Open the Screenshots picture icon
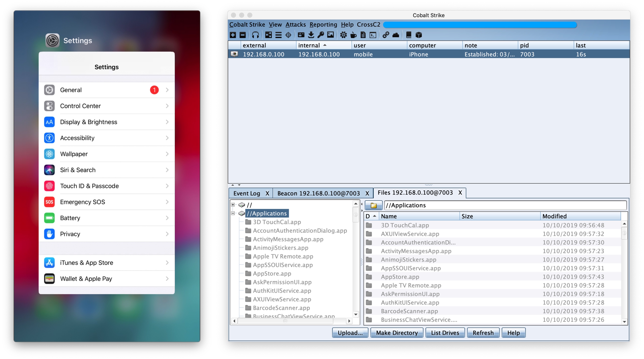The width and height of the screenshot is (644, 359). click(331, 35)
